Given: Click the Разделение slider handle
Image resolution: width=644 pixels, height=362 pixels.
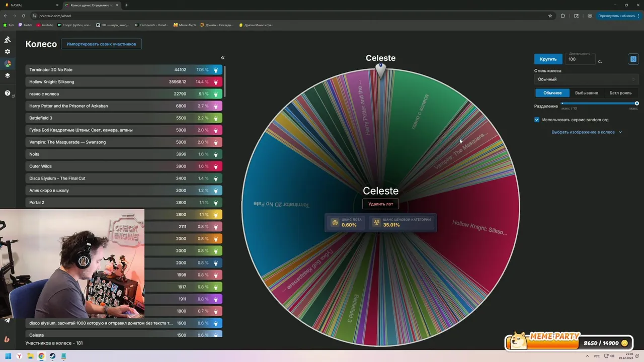Looking at the screenshot, I should [x=636, y=104].
